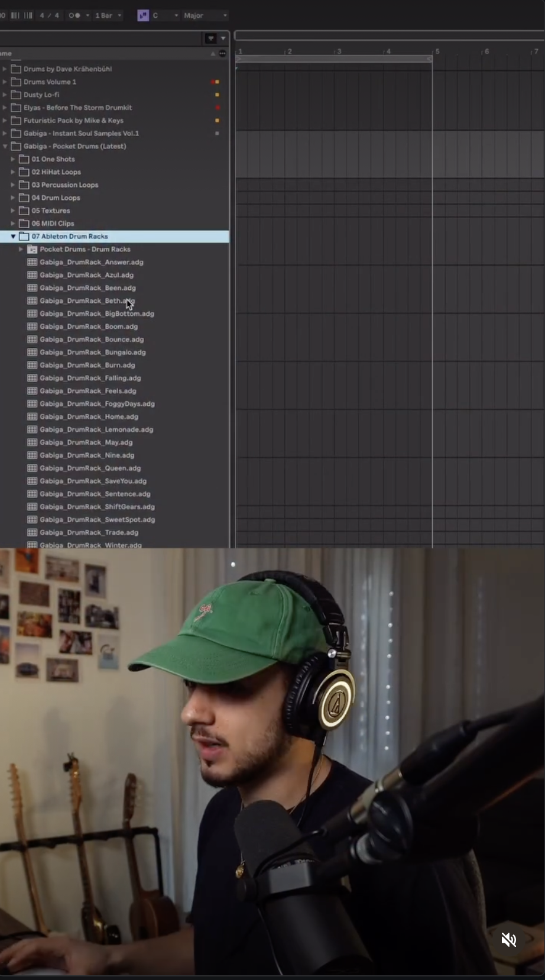The image size is (545, 980).
Task: Select Gabiga_DrumRack_Lemonade.adg preset
Action: (96, 429)
